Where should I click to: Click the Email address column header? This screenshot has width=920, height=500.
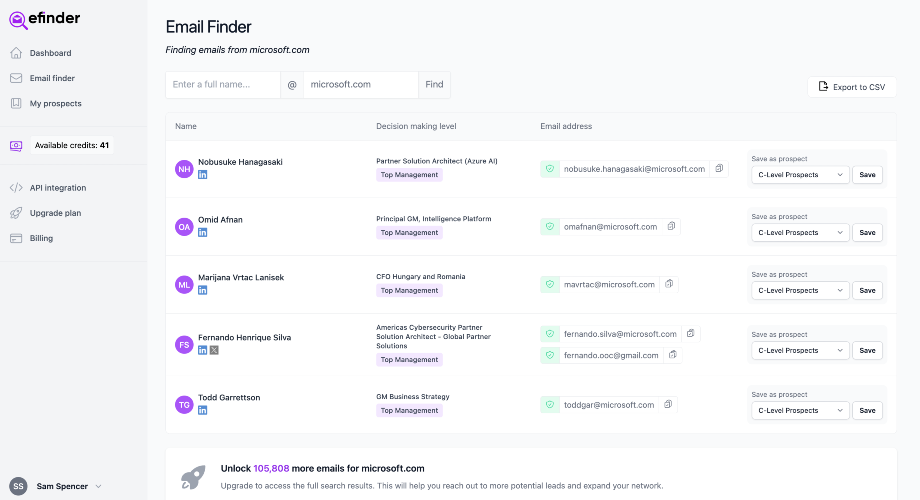click(x=566, y=126)
